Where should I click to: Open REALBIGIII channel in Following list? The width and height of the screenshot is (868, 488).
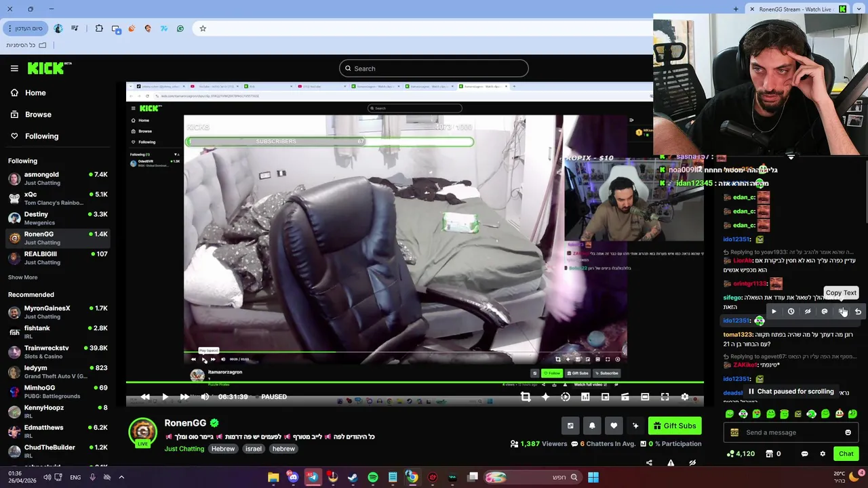pos(58,258)
